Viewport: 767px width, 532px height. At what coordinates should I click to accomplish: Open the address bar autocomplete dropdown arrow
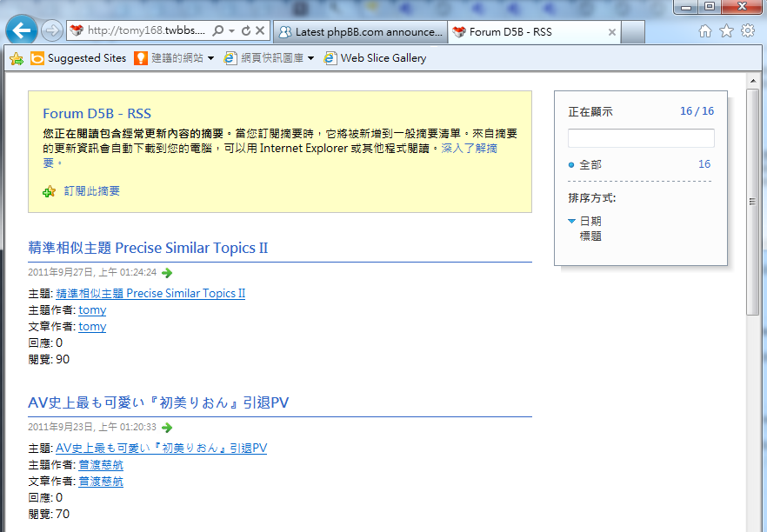click(232, 30)
